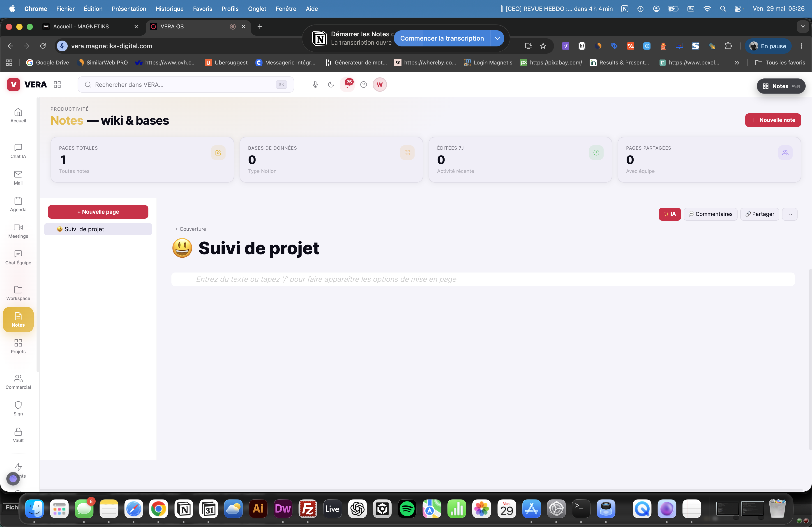Open the Favoris menu
This screenshot has height=527, width=812.
(x=202, y=9)
